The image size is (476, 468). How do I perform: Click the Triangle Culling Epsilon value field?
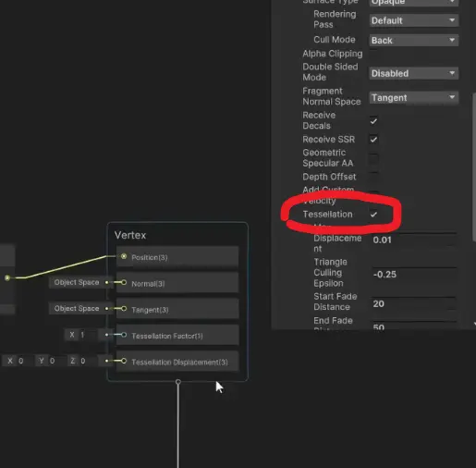pos(414,274)
